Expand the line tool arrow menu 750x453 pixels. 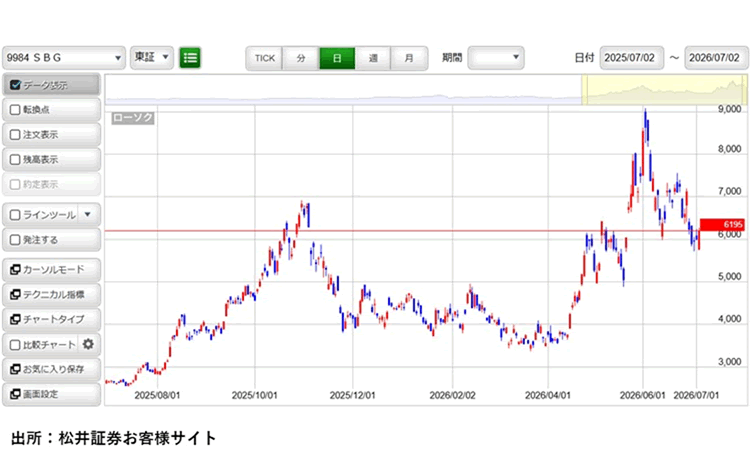click(88, 214)
